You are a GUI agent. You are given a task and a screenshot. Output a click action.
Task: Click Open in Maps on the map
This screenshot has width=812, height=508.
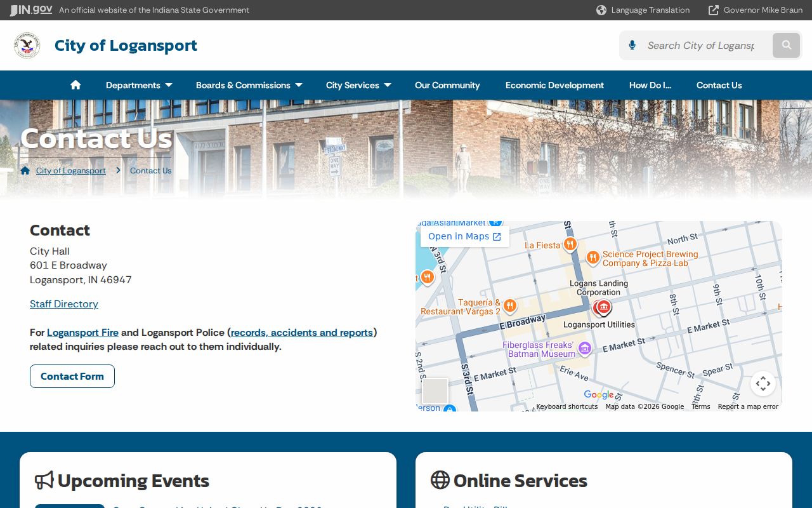click(x=464, y=236)
